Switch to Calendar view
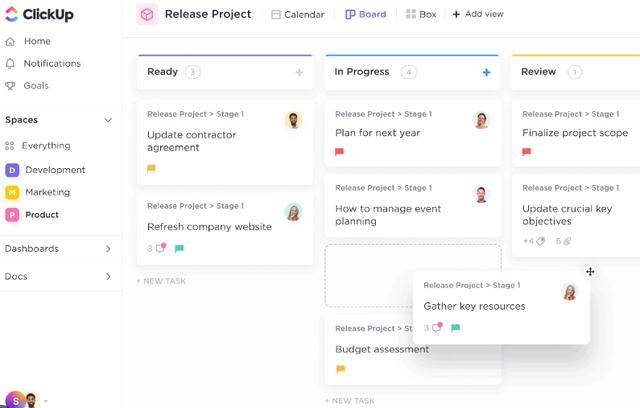Viewport: 640px width, 408px height. pos(298,14)
